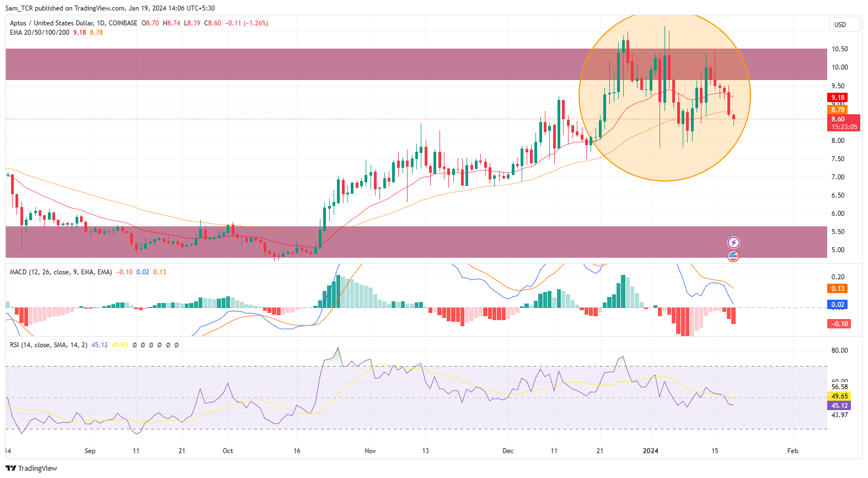Click the Sep date on time axis
The height and width of the screenshot is (478, 868).
[90, 451]
